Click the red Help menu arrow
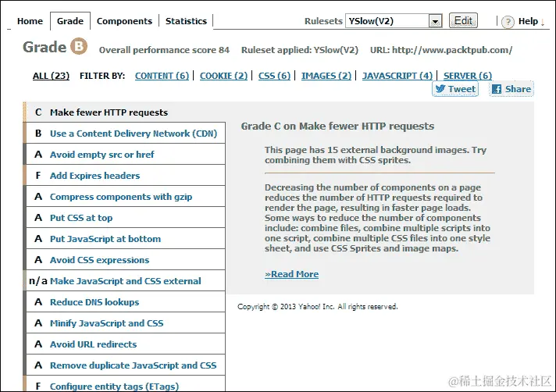Screen dimensions: 556x392 [543, 23]
